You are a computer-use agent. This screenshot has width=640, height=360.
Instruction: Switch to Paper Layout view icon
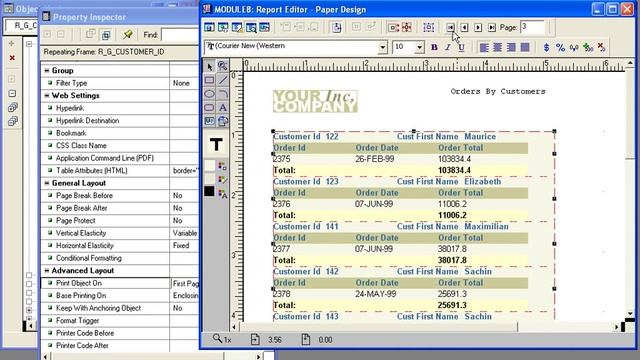click(x=237, y=27)
